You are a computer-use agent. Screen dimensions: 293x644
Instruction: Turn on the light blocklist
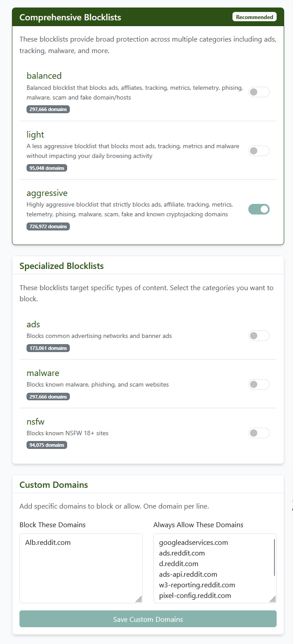click(x=259, y=150)
